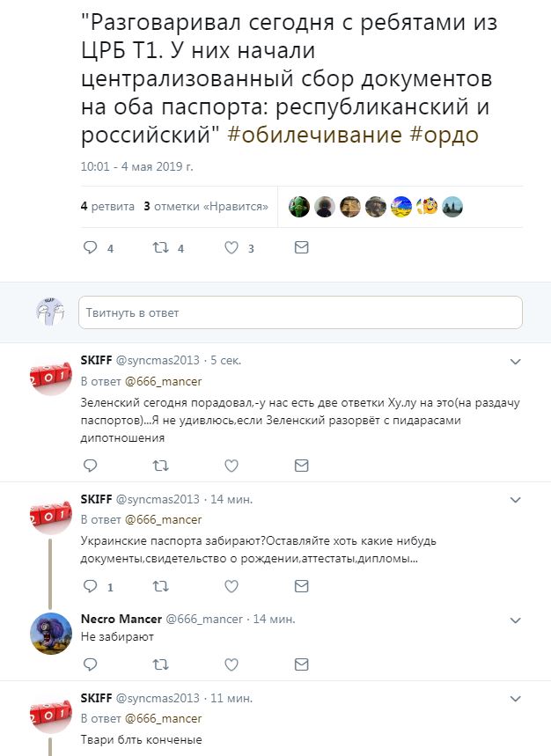Expand options for SKIFF's first 14 мин. tweet
The height and width of the screenshot is (756, 551).
[516, 500]
